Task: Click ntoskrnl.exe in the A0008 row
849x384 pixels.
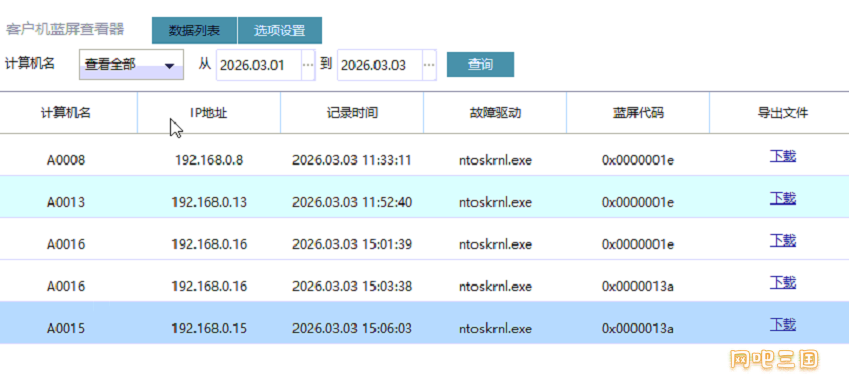Action: (495, 160)
